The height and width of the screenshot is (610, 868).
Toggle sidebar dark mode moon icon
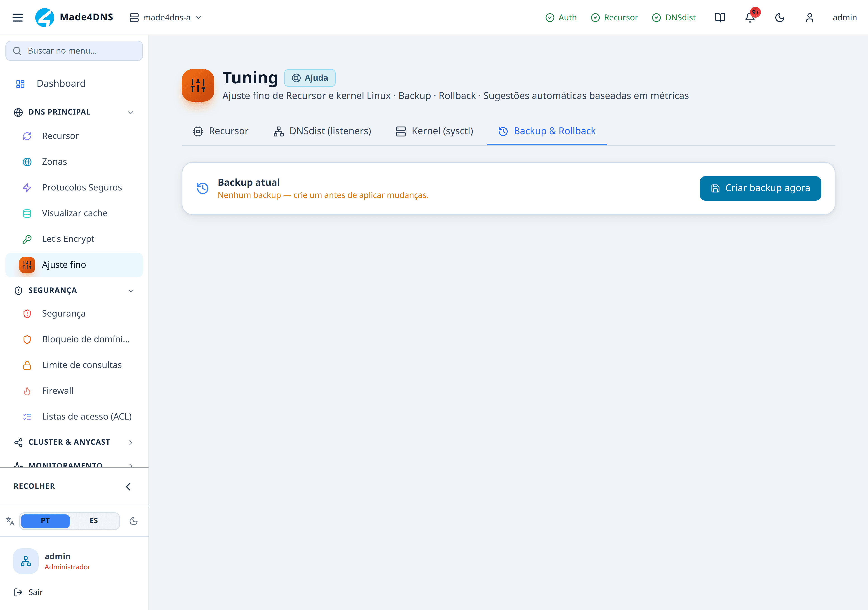[133, 521]
